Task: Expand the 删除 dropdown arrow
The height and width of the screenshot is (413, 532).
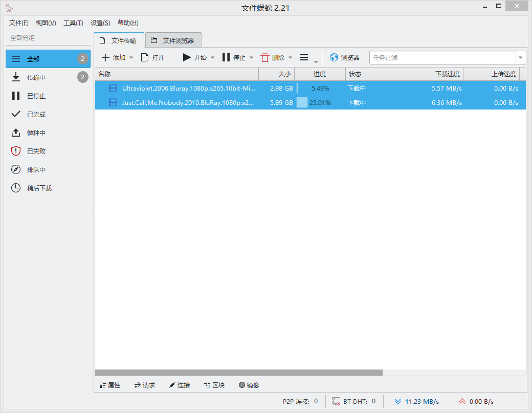Action: (x=290, y=58)
